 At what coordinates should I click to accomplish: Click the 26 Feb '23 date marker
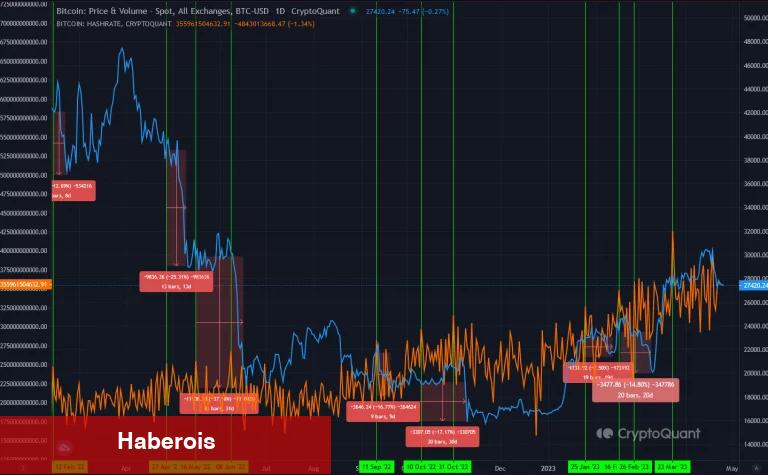click(634, 467)
